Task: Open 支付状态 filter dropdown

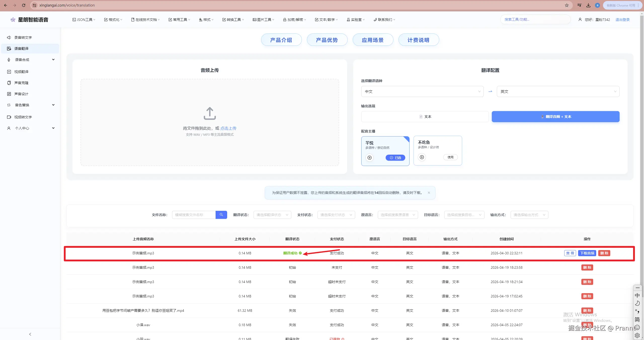Action: tap(336, 215)
